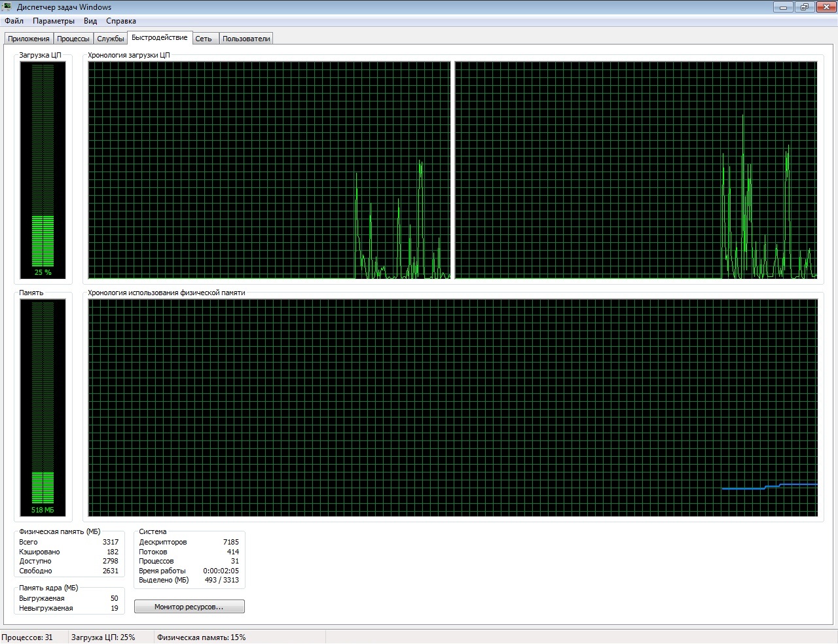Open the Файл menu
This screenshot has height=644, width=838.
14,21
